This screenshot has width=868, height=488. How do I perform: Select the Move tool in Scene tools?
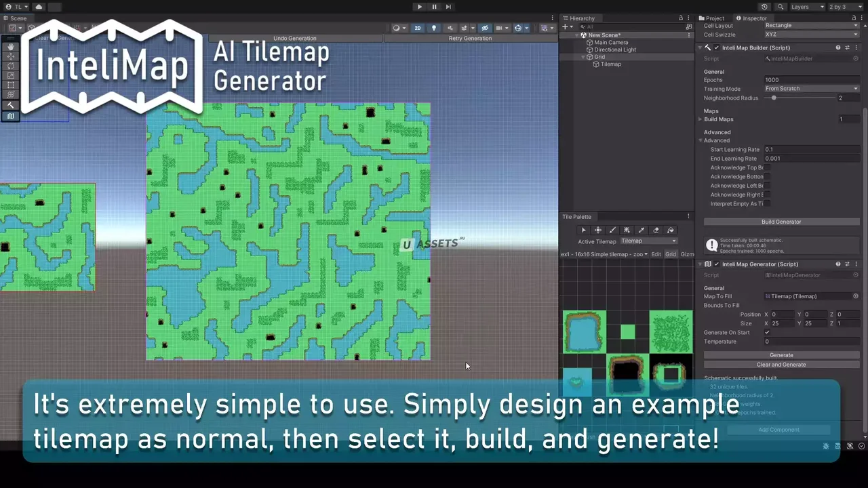[10, 56]
